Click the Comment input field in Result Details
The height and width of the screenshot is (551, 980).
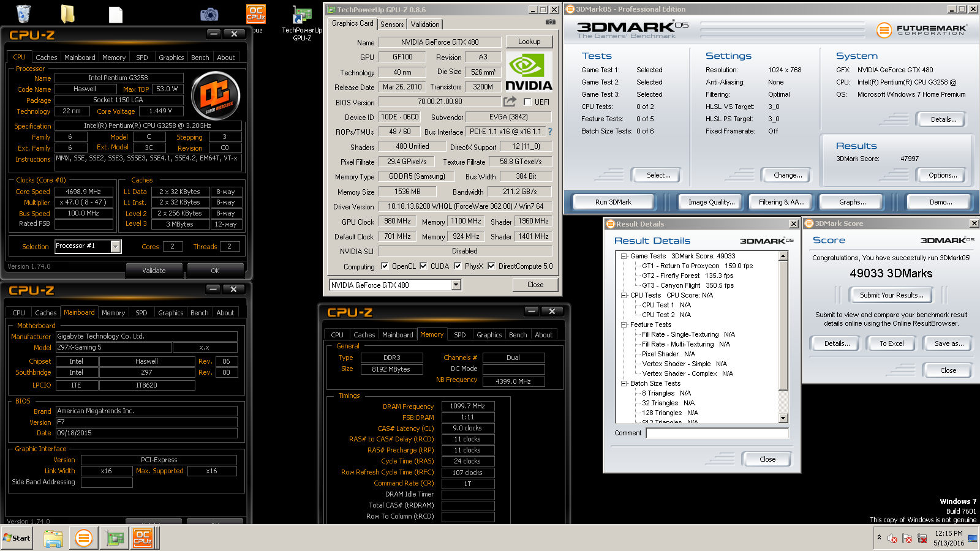tap(717, 433)
